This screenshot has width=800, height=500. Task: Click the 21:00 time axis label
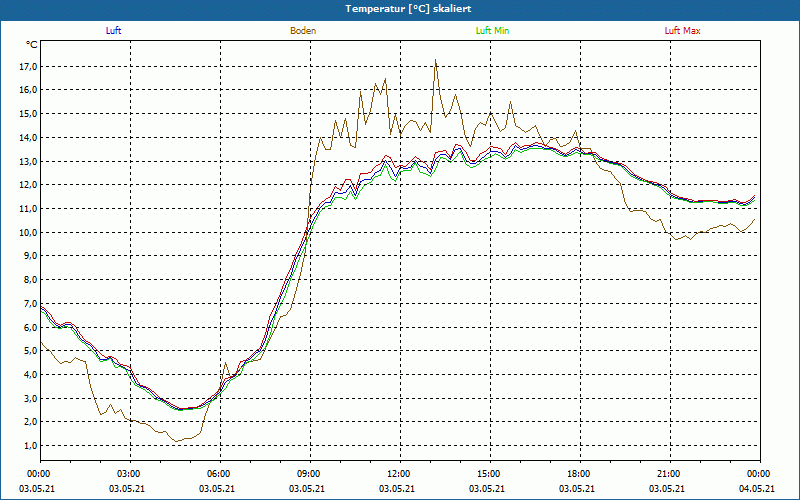click(x=670, y=474)
